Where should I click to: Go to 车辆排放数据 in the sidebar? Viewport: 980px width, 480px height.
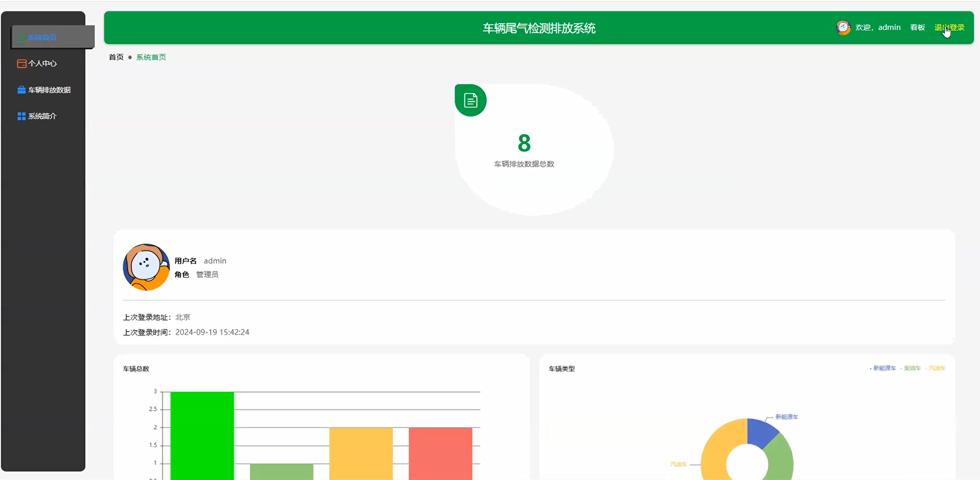[x=44, y=90]
